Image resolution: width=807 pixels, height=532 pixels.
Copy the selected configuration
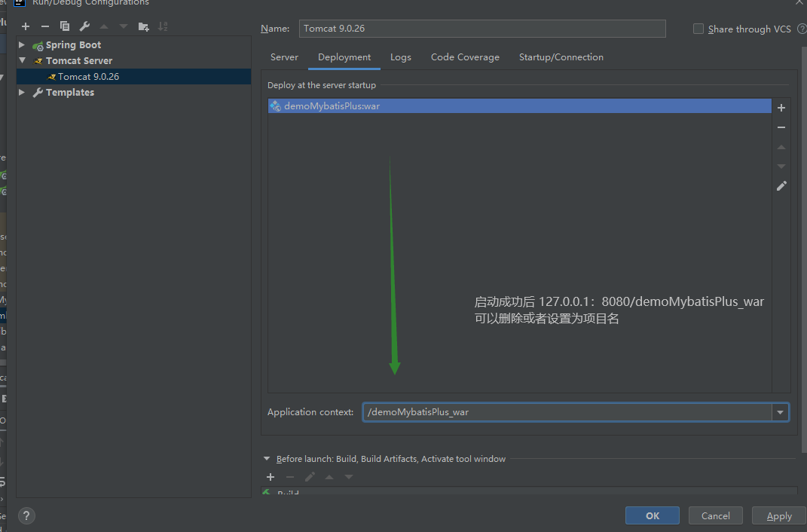tap(65, 26)
